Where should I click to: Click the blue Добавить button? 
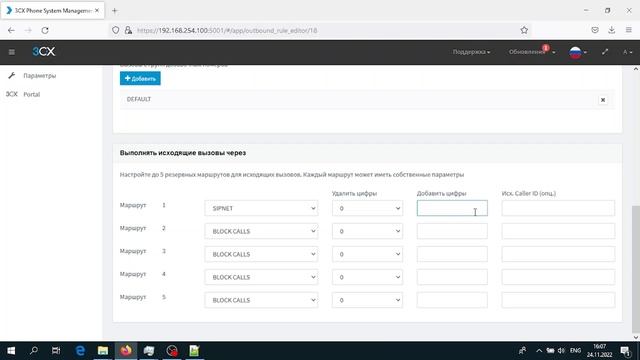click(x=140, y=78)
